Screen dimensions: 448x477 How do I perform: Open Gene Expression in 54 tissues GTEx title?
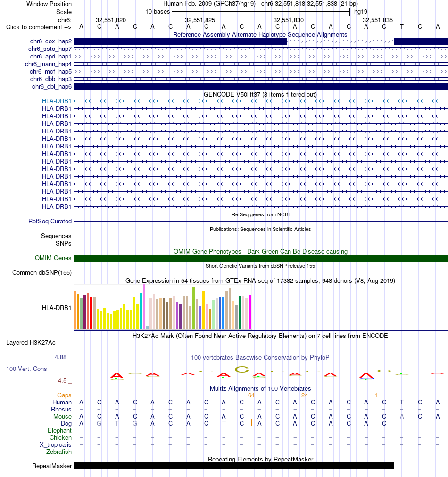pyautogui.click(x=260, y=281)
